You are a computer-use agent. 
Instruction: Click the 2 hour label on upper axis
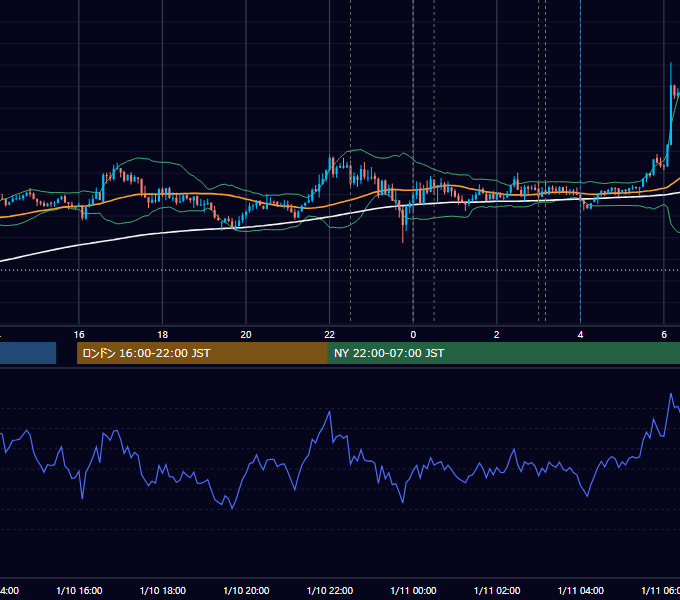(x=497, y=335)
